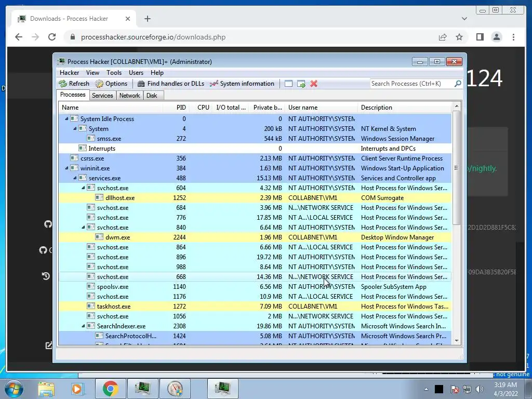Click the Find window icon in toolbar

[x=288, y=84]
